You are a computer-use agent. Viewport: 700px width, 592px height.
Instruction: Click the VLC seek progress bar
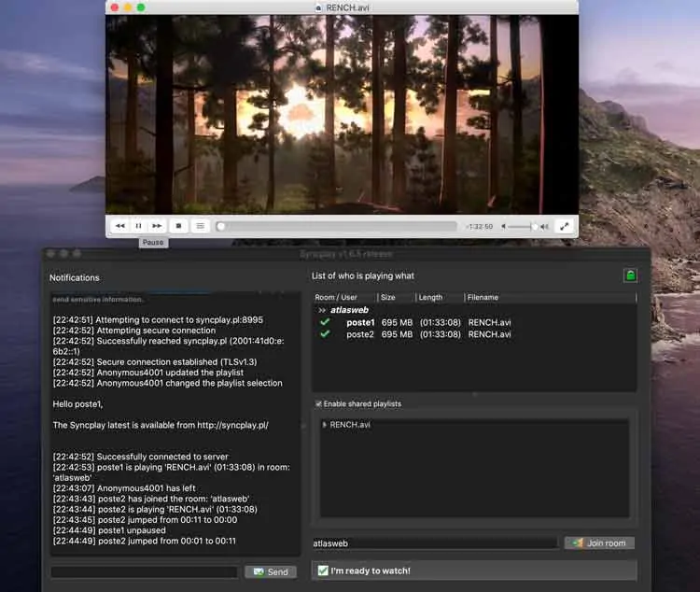pos(337,227)
